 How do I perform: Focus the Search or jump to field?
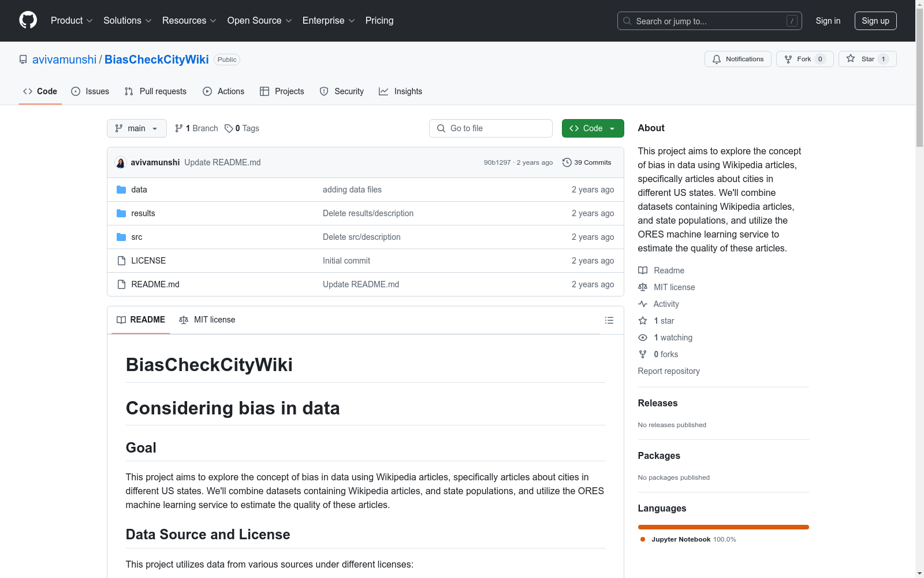[710, 21]
